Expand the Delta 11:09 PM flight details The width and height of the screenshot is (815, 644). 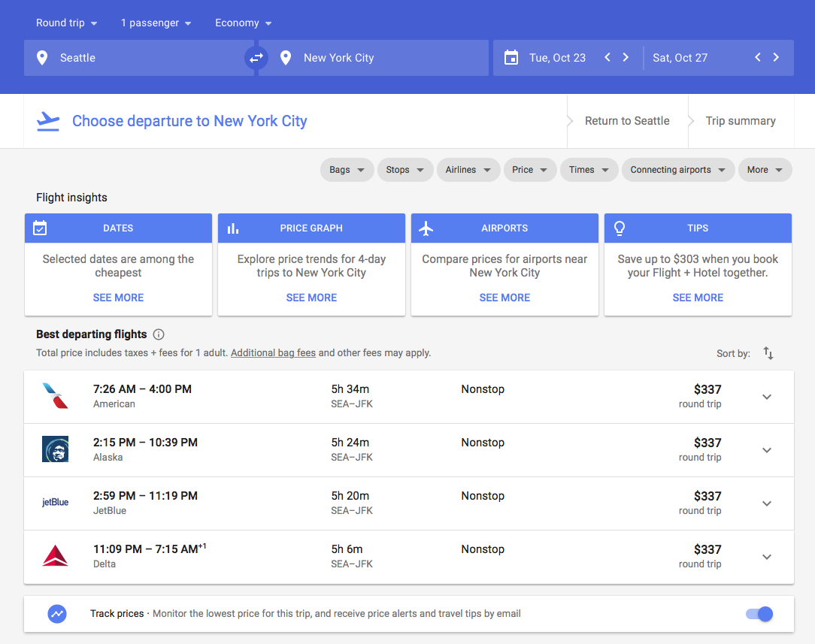(767, 557)
